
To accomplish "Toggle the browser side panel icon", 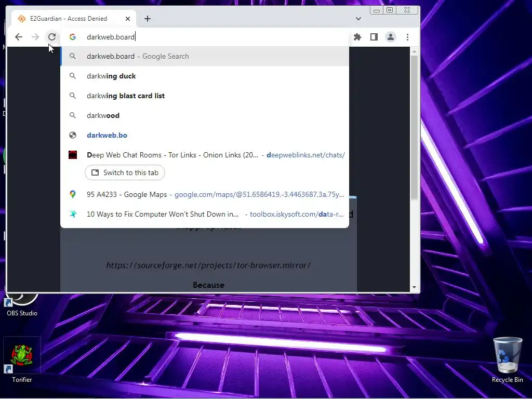I will pos(374,37).
